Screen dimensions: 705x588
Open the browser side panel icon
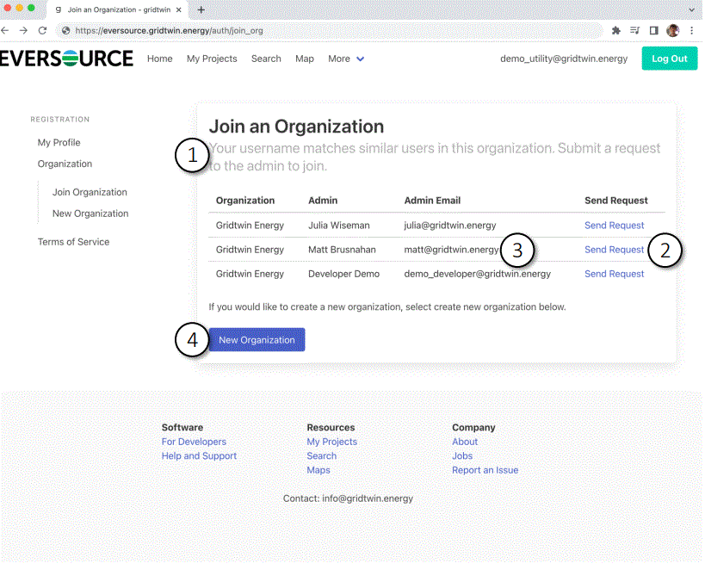[653, 28]
